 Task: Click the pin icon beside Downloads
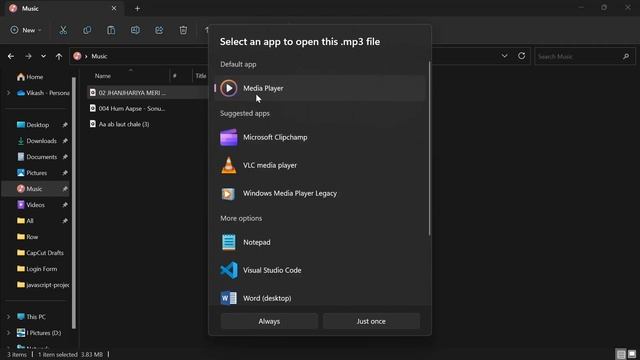(x=65, y=141)
